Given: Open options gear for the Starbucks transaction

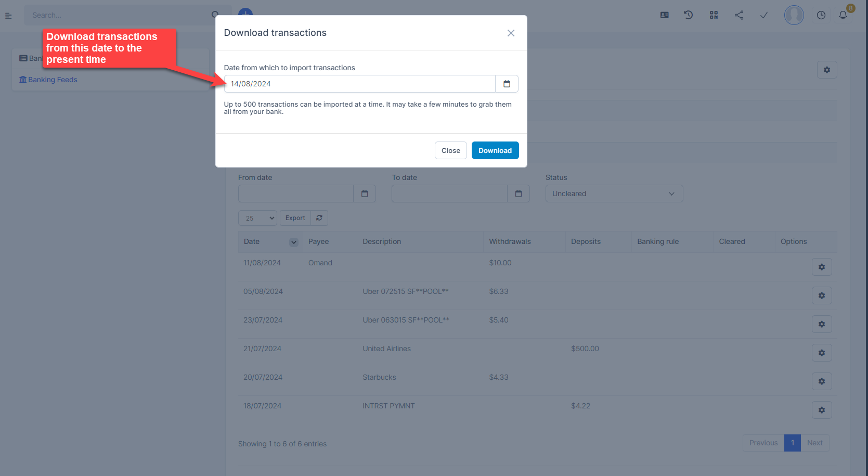Looking at the screenshot, I should pyautogui.click(x=821, y=381).
